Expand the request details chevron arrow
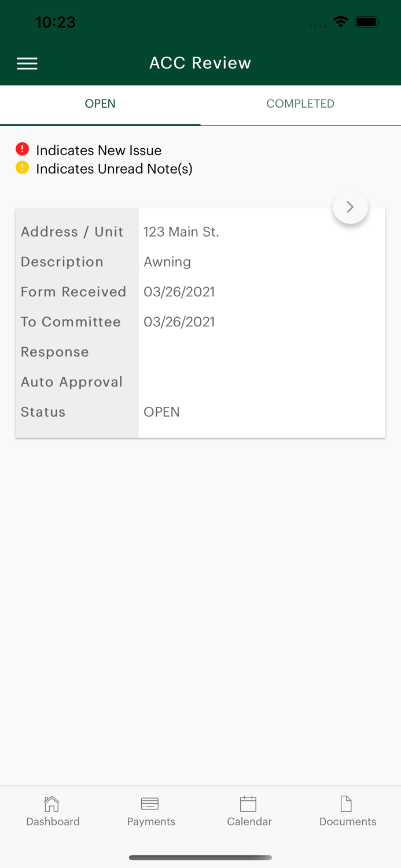Viewport: 401px width, 868px height. point(350,207)
